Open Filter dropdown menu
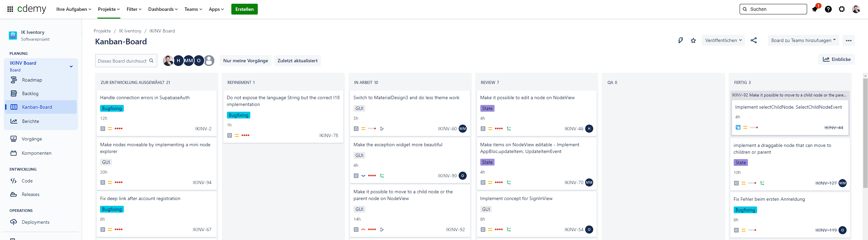Screen dimensions: 868x240 pyautogui.click(x=134, y=9)
